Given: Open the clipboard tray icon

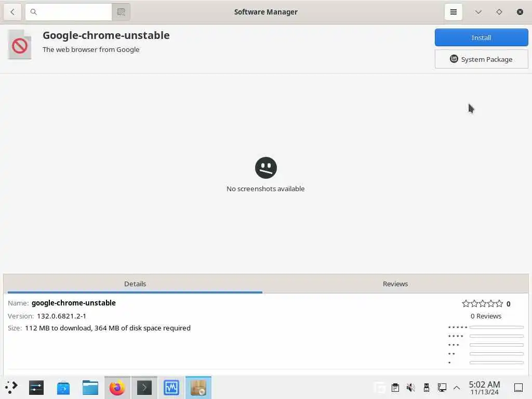Looking at the screenshot, I should [x=395, y=388].
